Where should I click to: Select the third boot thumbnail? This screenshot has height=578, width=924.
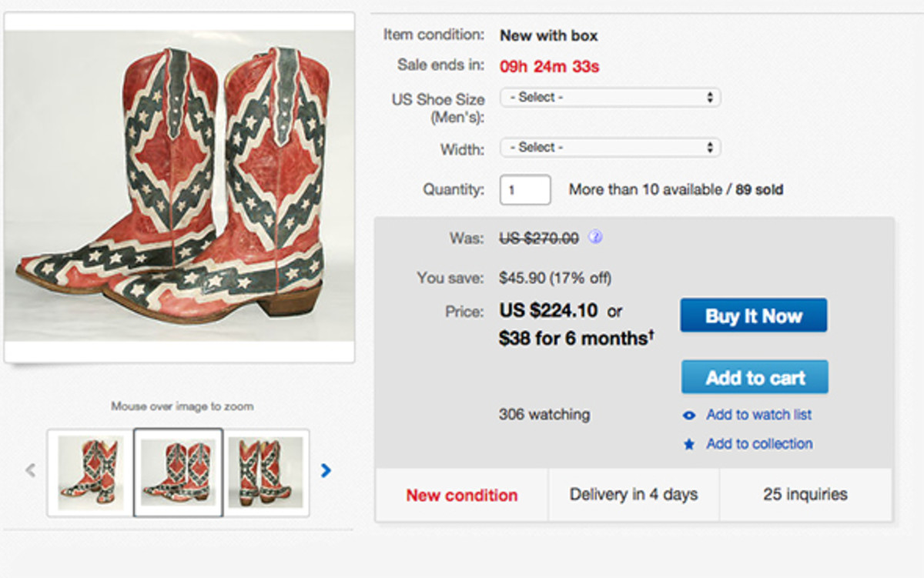point(266,472)
